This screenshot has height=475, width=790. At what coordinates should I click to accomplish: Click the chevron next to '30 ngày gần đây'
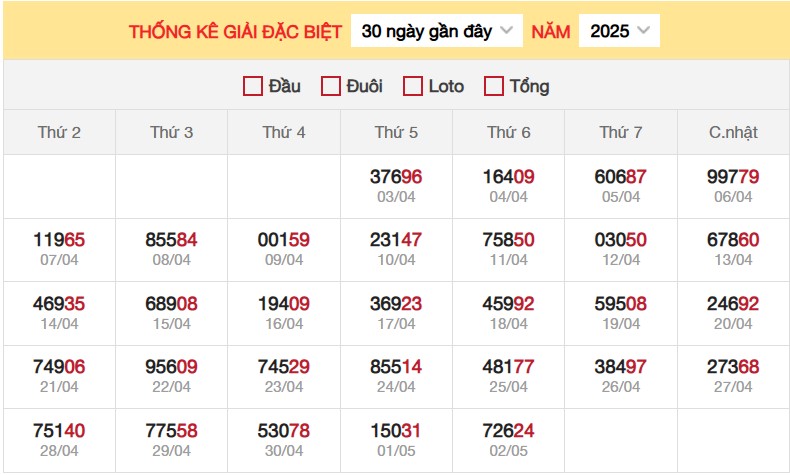pyautogui.click(x=506, y=30)
